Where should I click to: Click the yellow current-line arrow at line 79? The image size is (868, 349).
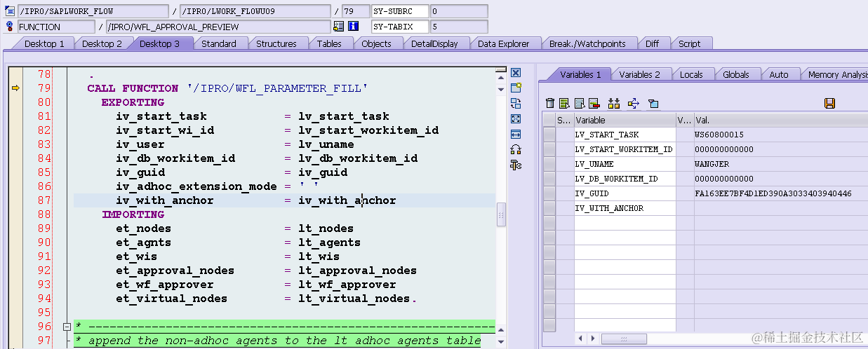(15, 88)
